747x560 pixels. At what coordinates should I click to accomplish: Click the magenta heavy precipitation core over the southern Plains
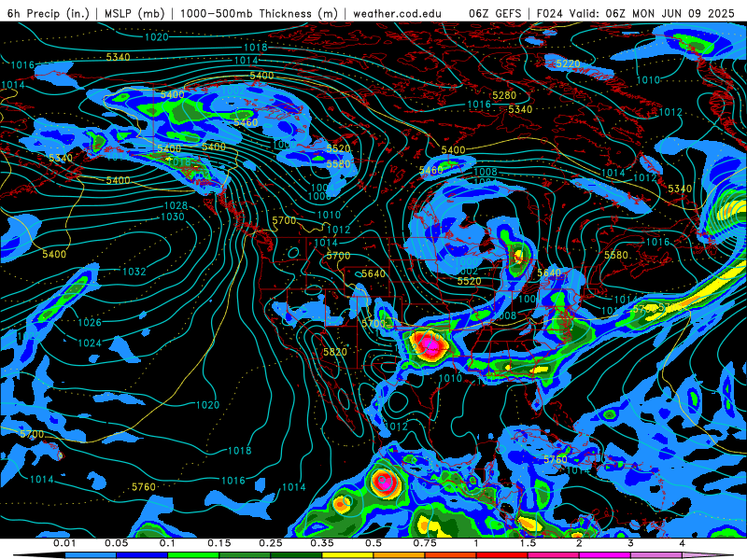pyautogui.click(x=430, y=347)
